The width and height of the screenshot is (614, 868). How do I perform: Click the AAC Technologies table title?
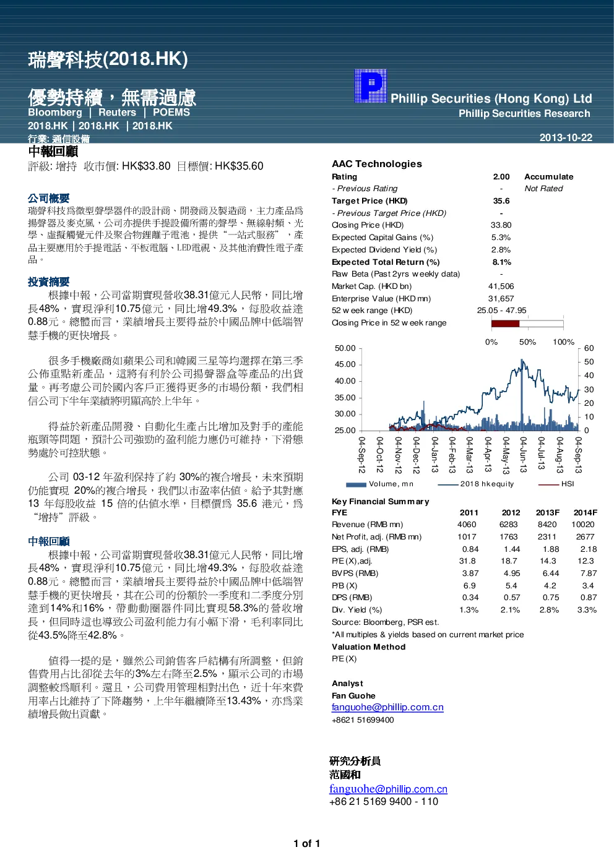tap(377, 164)
